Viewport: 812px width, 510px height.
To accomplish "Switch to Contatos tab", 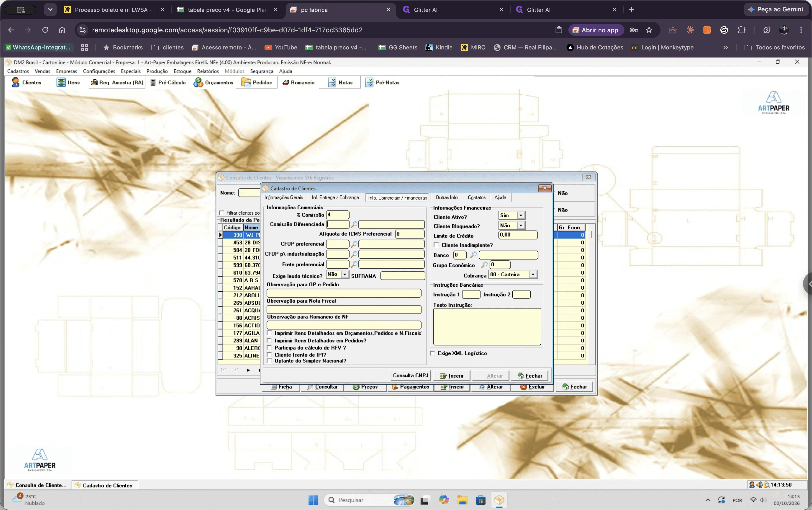I will [x=477, y=197].
